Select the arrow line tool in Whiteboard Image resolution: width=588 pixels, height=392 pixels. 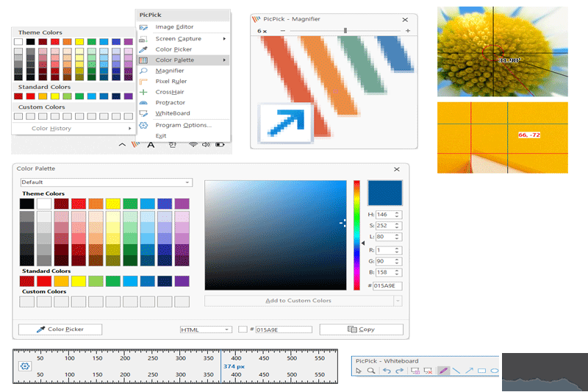(469, 371)
